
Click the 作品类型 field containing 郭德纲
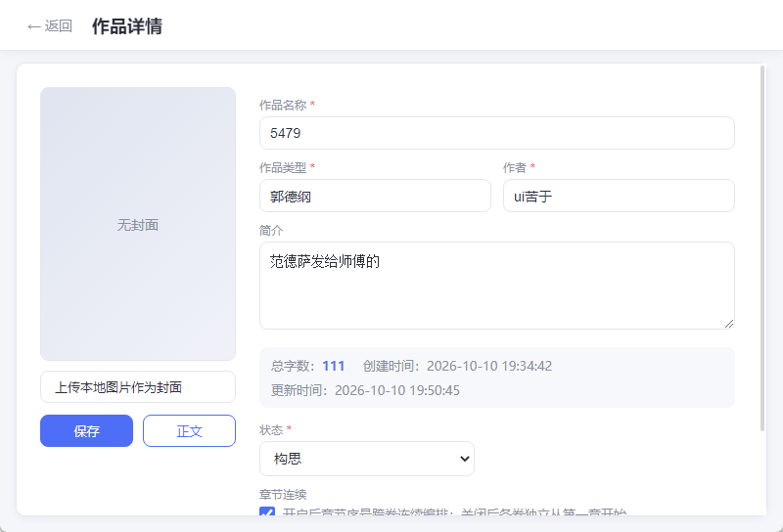click(x=375, y=196)
